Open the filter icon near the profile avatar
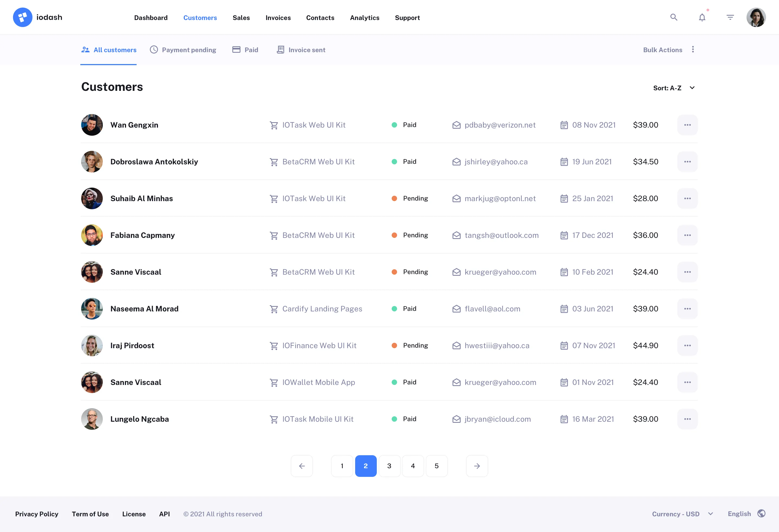 coord(730,17)
